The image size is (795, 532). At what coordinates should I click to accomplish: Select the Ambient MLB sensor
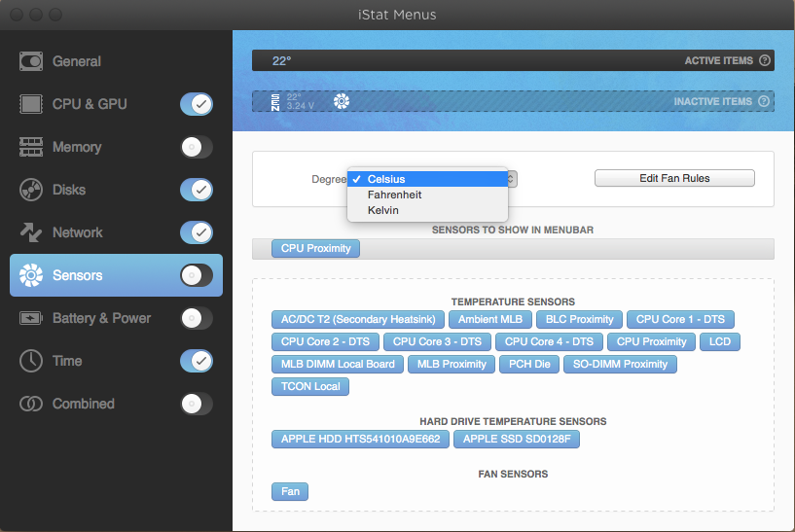489,319
